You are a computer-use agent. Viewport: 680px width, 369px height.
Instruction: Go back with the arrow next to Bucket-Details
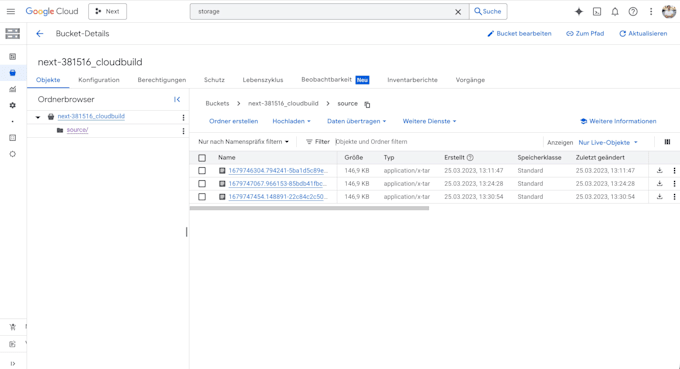(39, 34)
